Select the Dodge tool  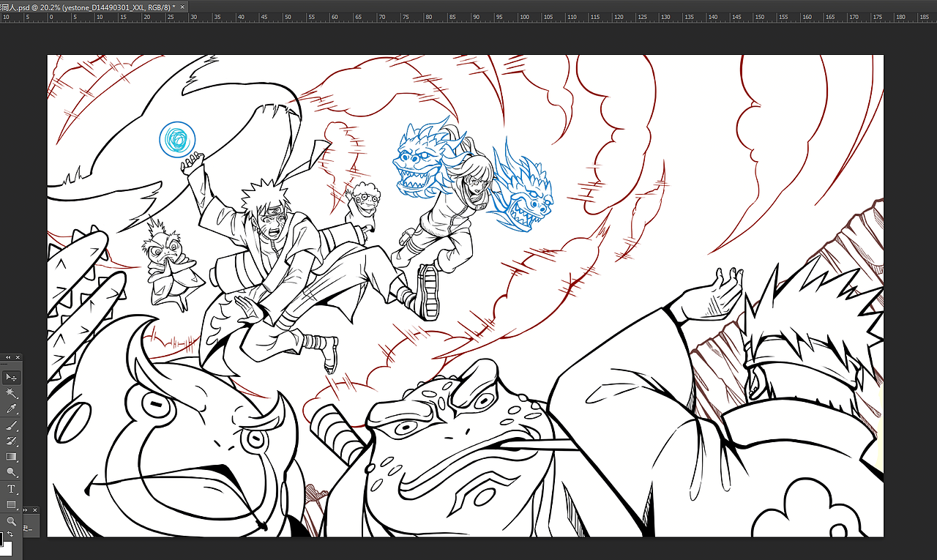click(11, 473)
